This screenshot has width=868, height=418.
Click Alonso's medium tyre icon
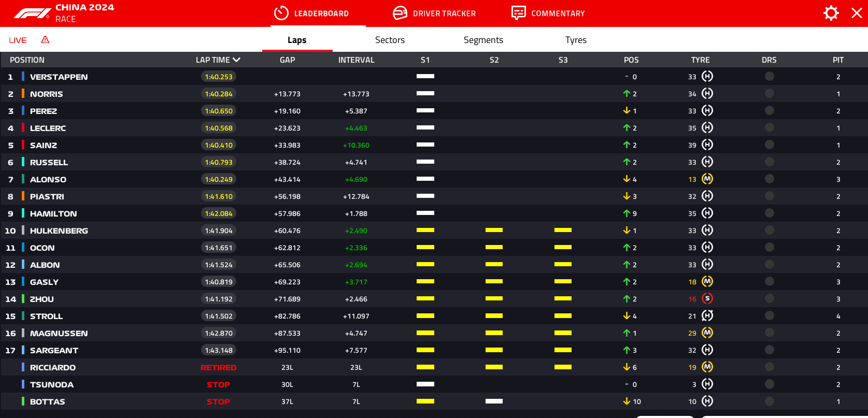click(x=707, y=179)
